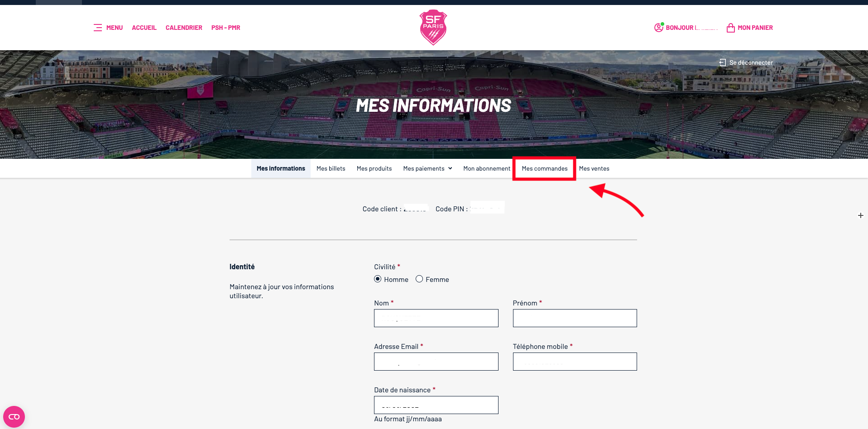This screenshot has height=429, width=868.
Task: Open the shopping bag cart icon
Action: tap(730, 28)
